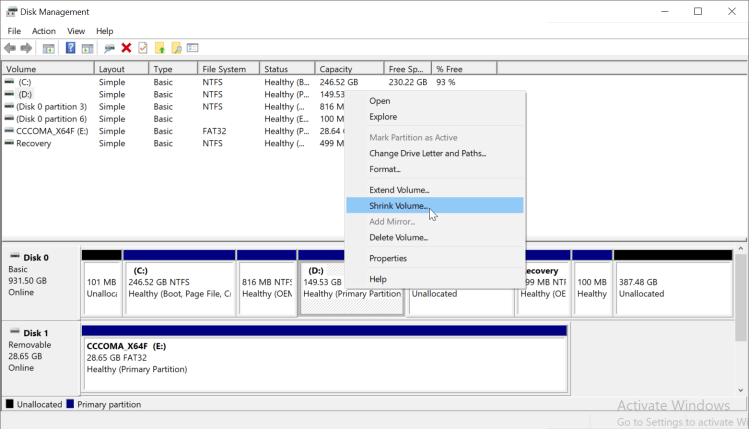Choose Open from the context menu
This screenshot has width=749, height=429.
pos(435,101)
